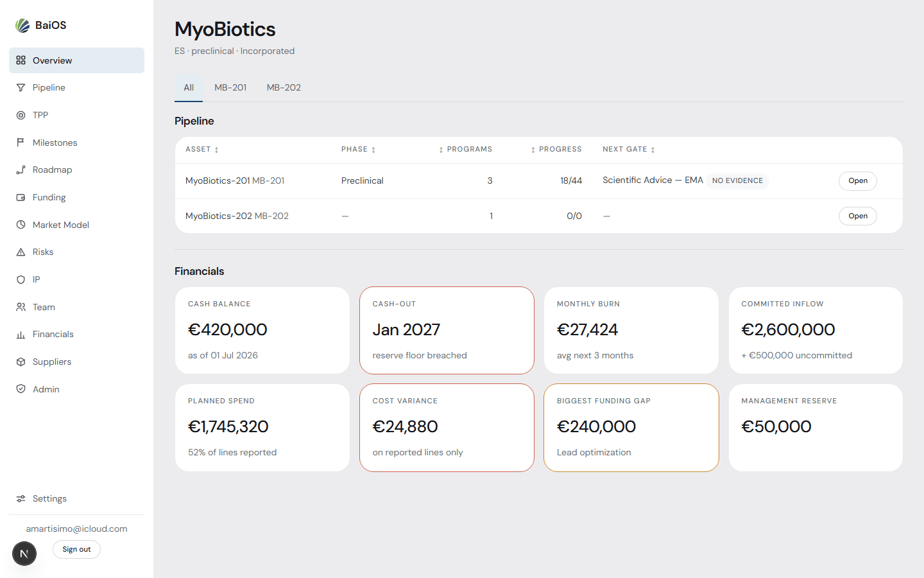
Task: Click the Suppliers box icon
Action: click(21, 362)
